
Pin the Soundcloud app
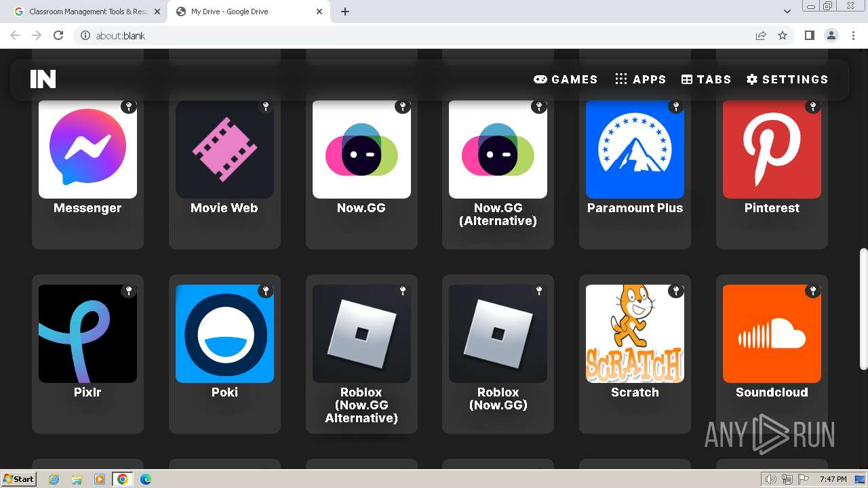(813, 291)
